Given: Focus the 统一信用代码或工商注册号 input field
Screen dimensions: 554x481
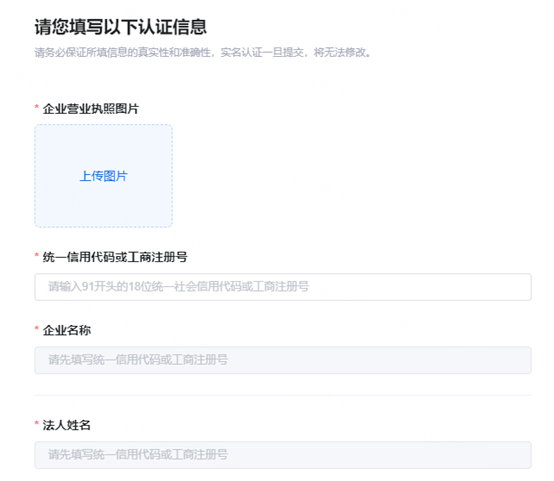Looking at the screenshot, I should pyautogui.click(x=283, y=287).
